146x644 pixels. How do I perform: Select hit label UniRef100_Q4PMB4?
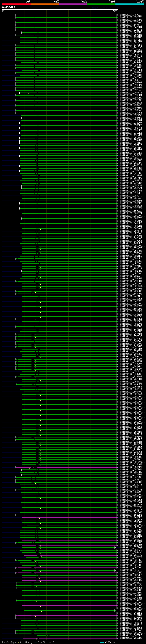point(131,334)
